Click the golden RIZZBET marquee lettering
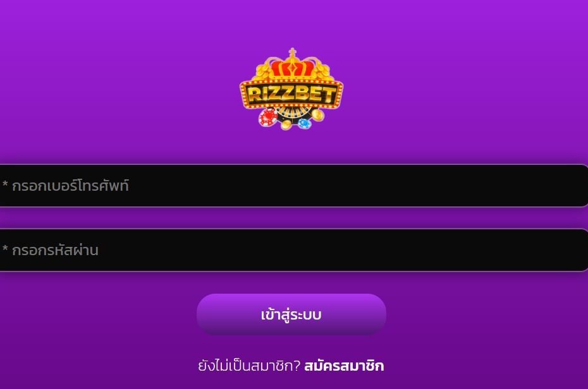Image resolution: width=588 pixels, height=389 pixels. click(x=291, y=93)
